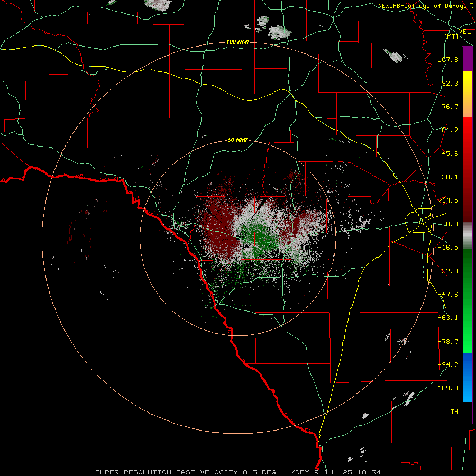Click the 76.7 velocity scale value
The width and height of the screenshot is (476, 476).
(x=450, y=106)
